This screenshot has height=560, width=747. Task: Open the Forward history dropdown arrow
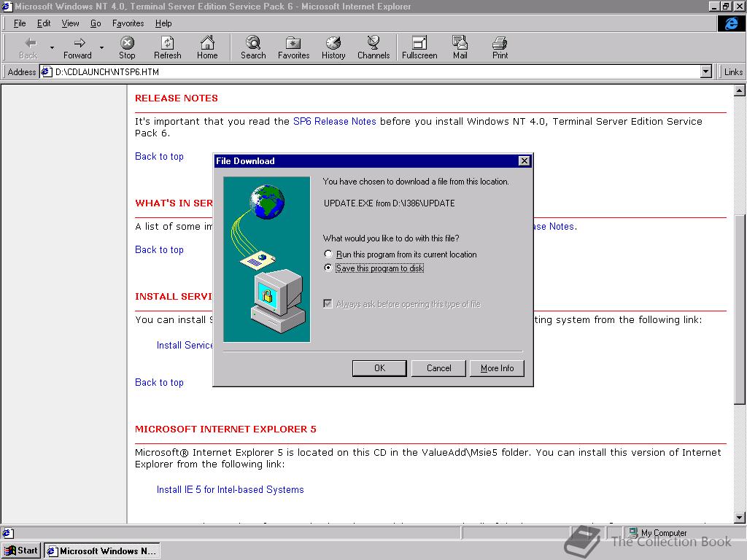[101, 47]
